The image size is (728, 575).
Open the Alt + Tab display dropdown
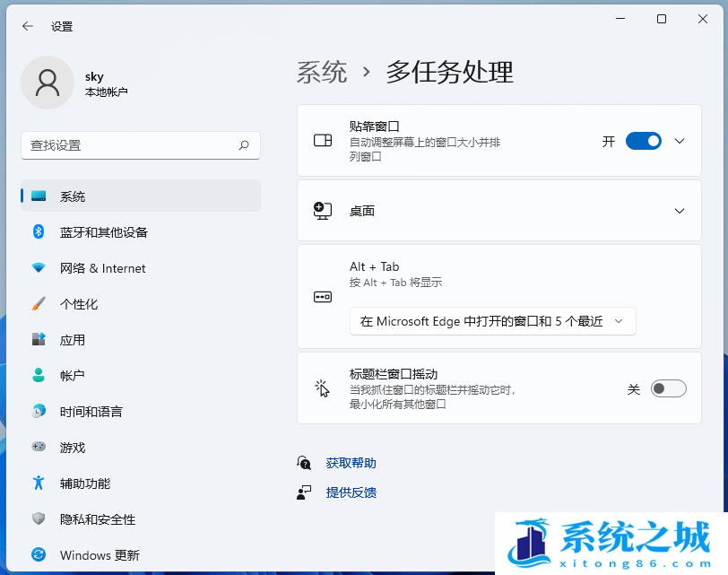tap(492, 320)
